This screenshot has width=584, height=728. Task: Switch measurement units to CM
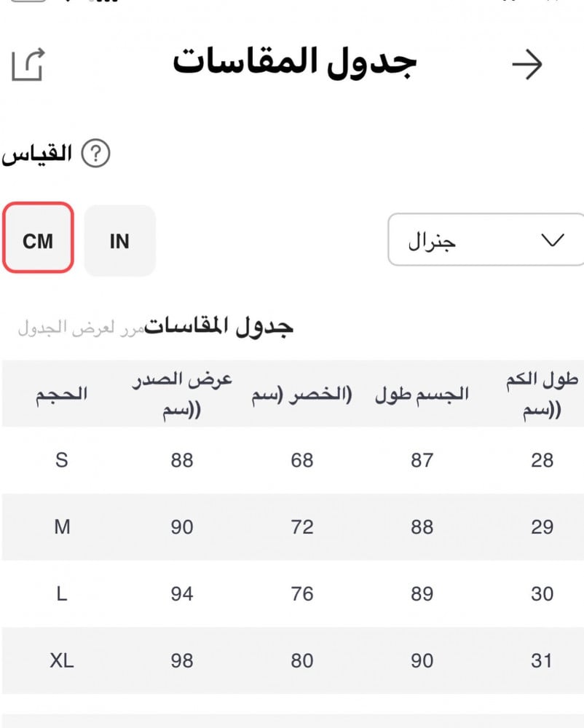click(38, 240)
